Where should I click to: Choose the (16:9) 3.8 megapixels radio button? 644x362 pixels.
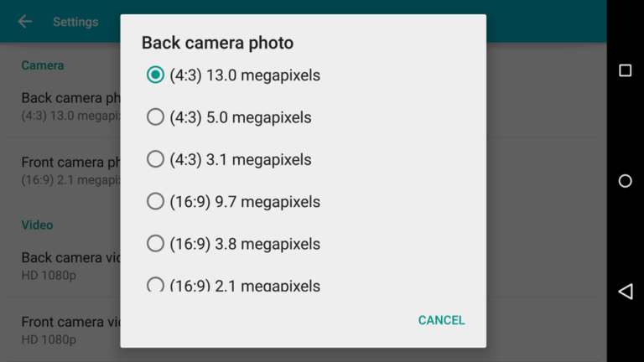tap(155, 244)
